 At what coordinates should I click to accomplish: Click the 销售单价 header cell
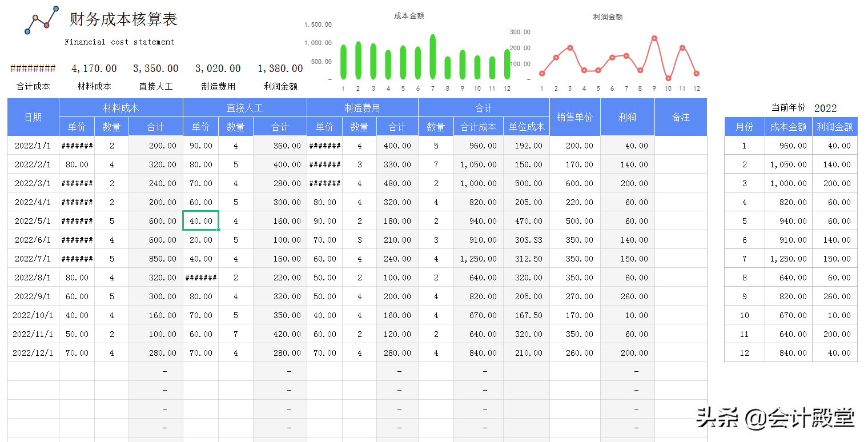[574, 116]
